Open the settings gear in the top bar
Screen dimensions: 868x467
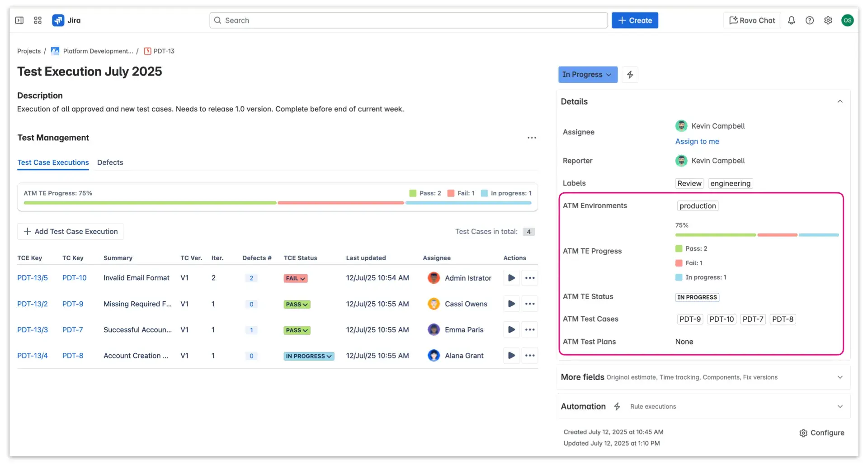(x=828, y=20)
